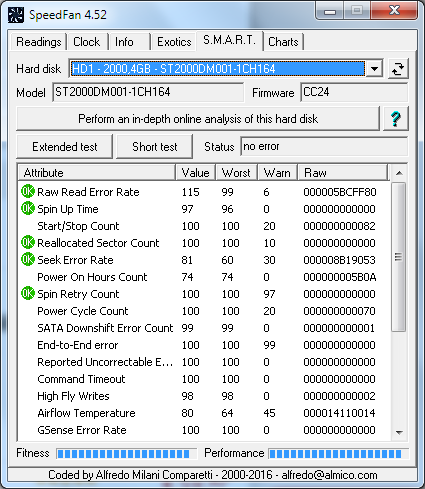Click the alfredo@almico.com footer text

point(329,475)
